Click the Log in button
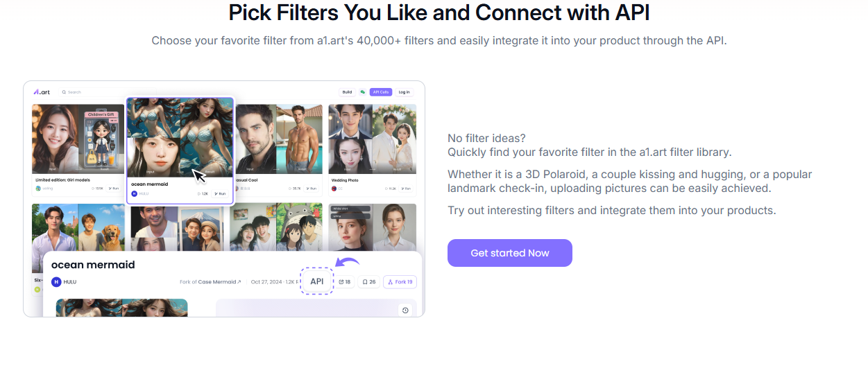 pyautogui.click(x=404, y=91)
